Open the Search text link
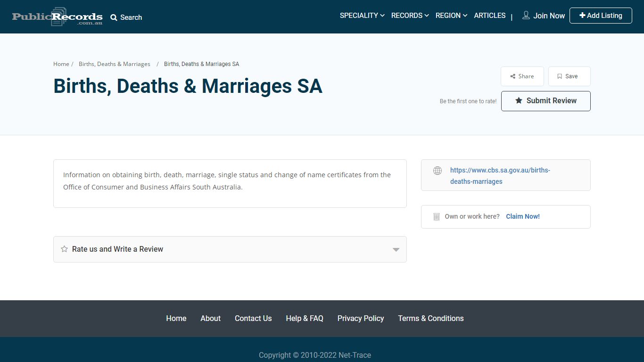 [131, 17]
